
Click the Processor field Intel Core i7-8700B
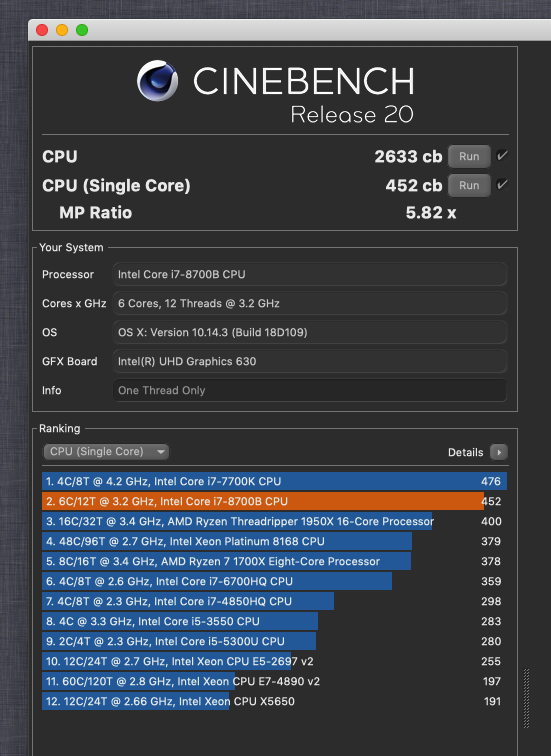pos(309,274)
